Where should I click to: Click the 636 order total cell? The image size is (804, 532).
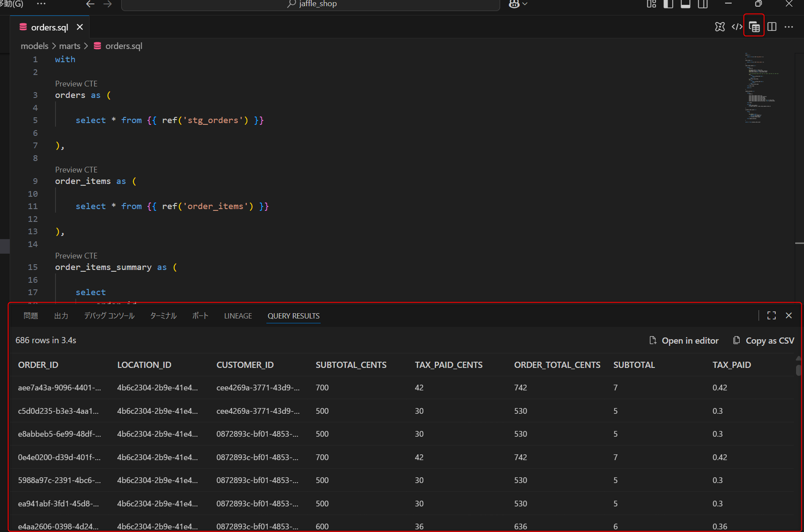[x=520, y=527]
